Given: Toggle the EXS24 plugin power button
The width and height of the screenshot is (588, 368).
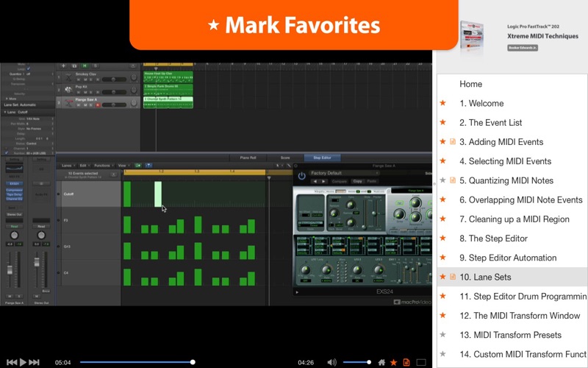Looking at the screenshot, I should click(301, 176).
